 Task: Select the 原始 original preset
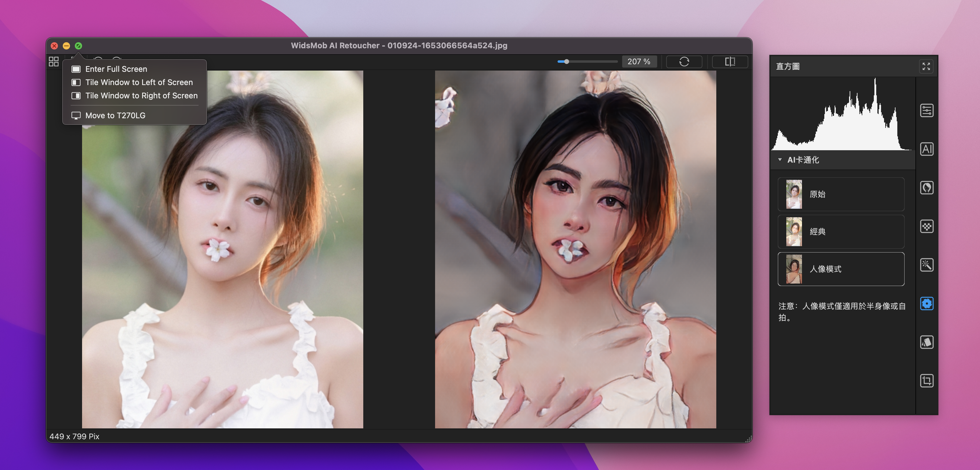[x=841, y=194]
